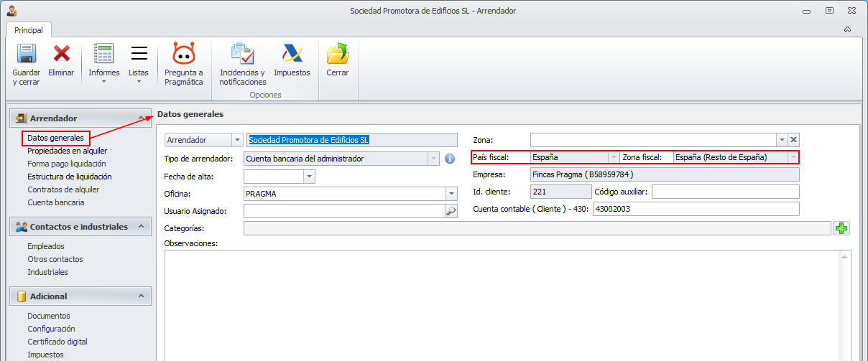Open the Informes report icon
This screenshot has height=361, width=868.
[103, 54]
